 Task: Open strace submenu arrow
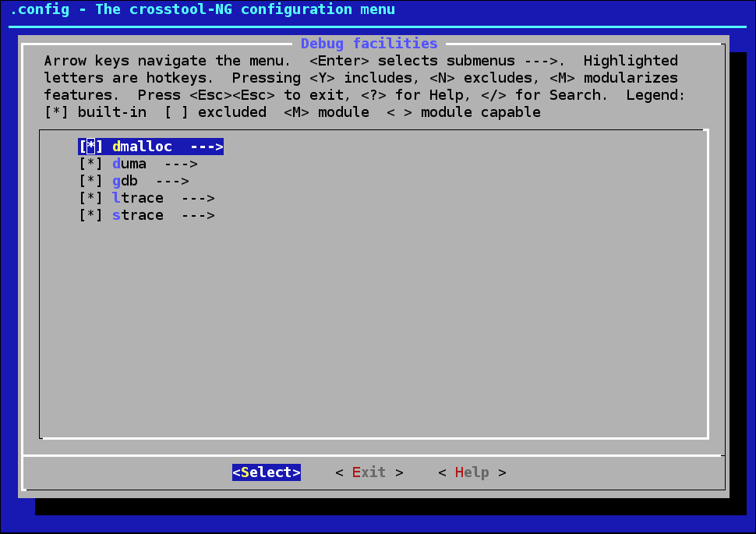198,215
